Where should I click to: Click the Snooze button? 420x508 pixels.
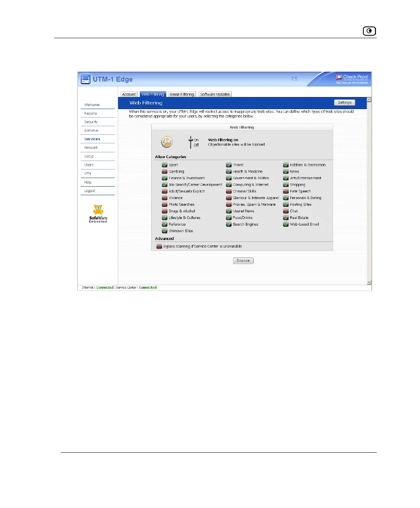pos(243,261)
